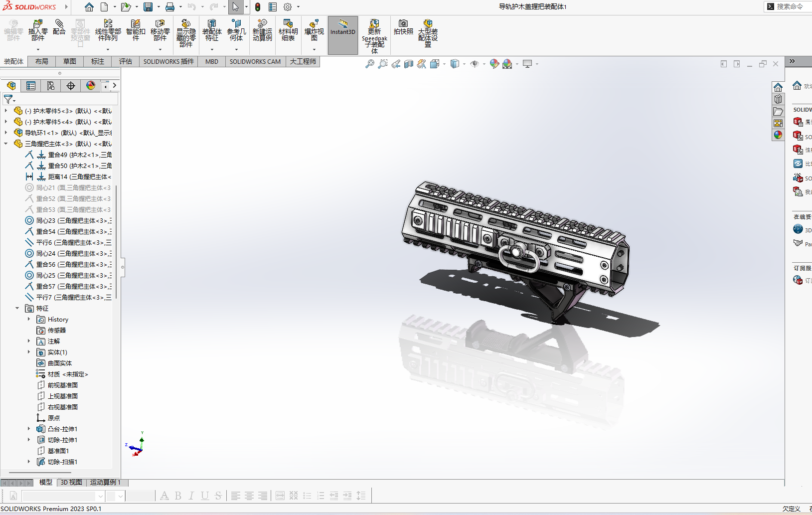Expand the 护木零件5<3> component node
The image size is (812, 515).
(6, 111)
